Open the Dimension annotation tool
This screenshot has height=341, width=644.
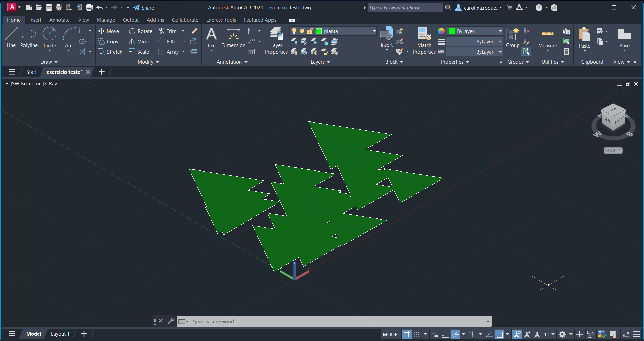(233, 38)
